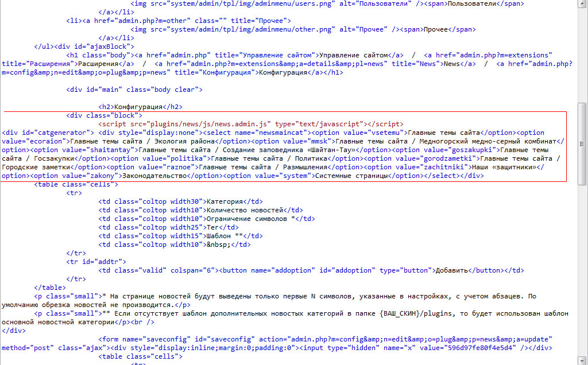Screen dimensions: 588x365
Task: Click the td line containing Количество новостей
Action: (x=200, y=211)
